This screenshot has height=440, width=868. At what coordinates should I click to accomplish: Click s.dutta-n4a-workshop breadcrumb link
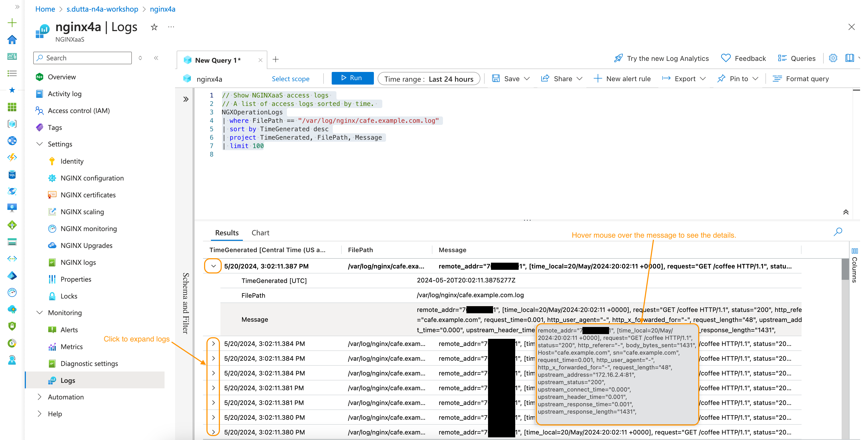coord(102,9)
